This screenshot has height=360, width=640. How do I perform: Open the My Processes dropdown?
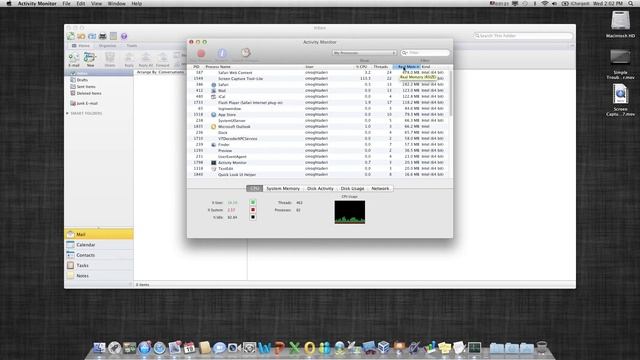click(x=364, y=53)
